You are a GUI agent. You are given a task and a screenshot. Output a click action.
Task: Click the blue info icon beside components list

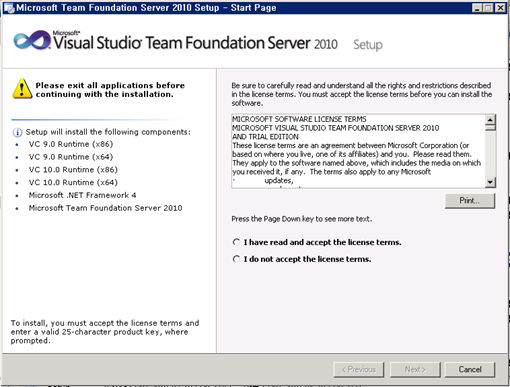pyautogui.click(x=17, y=132)
